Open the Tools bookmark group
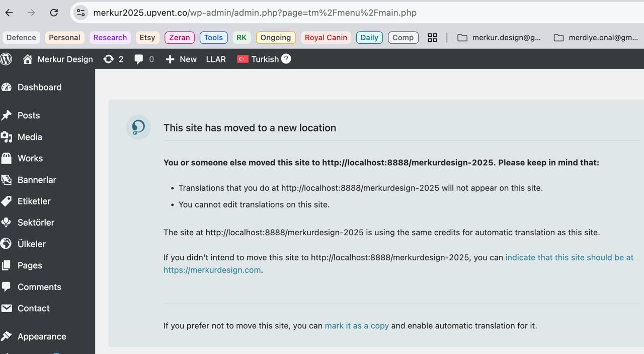 tap(213, 38)
